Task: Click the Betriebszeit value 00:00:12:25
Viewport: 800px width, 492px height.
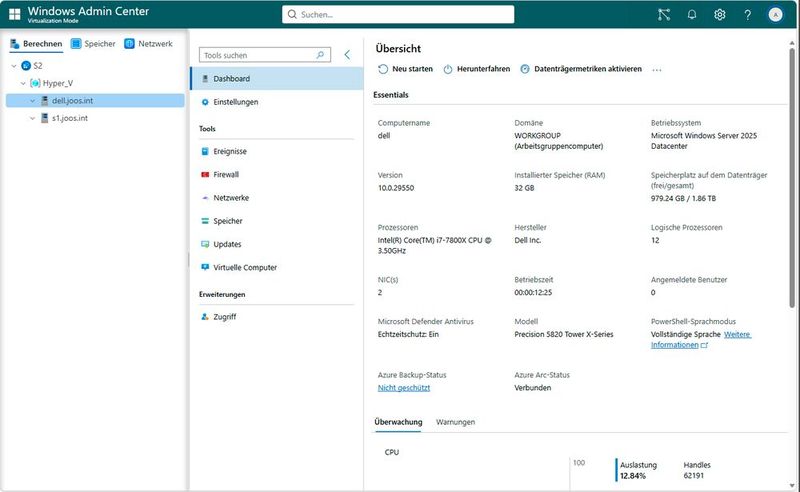Action: pyautogui.click(x=533, y=292)
